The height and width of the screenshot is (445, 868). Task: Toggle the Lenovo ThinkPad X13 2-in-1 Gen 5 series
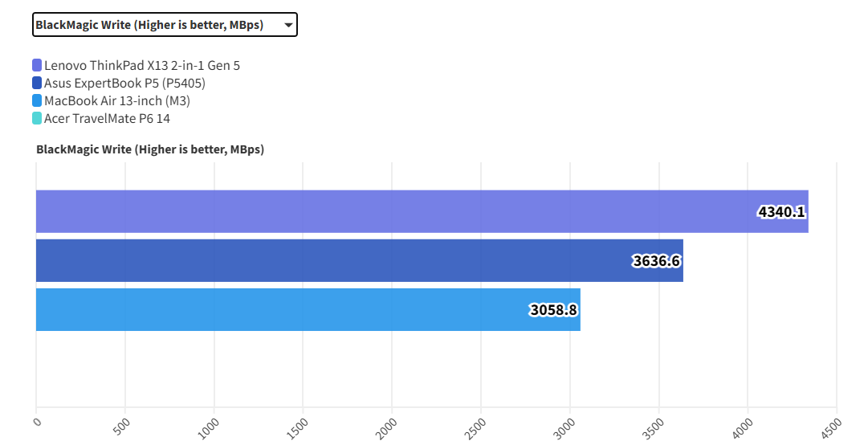tap(141, 66)
